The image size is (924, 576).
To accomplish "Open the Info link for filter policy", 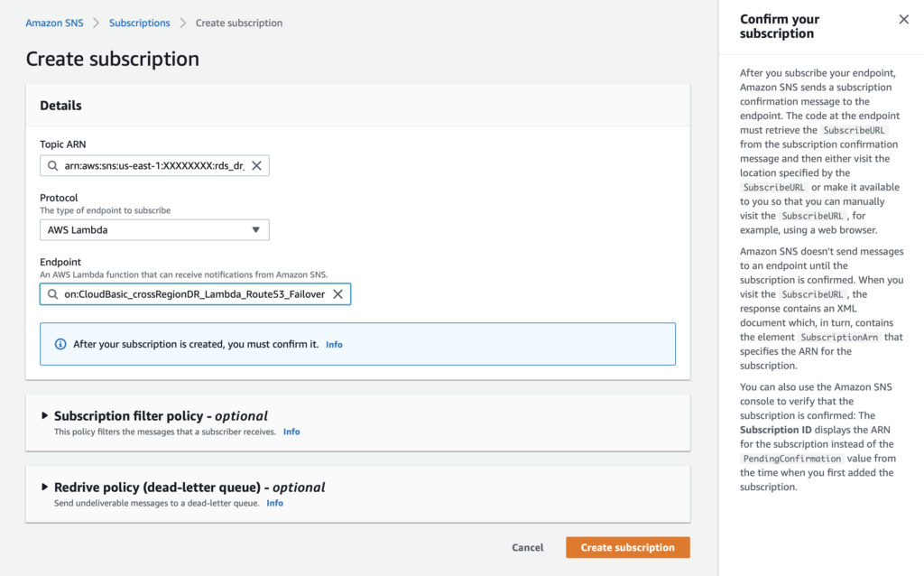I will [291, 432].
